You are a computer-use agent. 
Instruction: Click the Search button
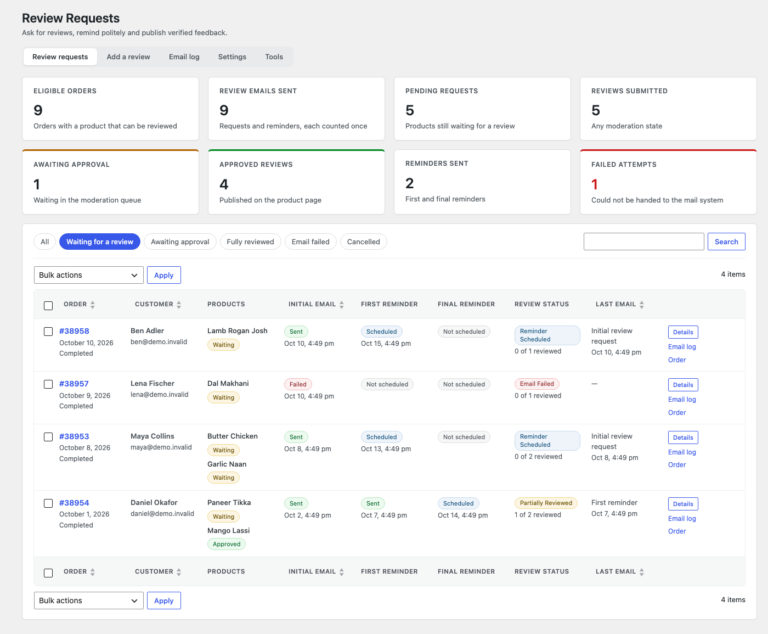pos(726,242)
